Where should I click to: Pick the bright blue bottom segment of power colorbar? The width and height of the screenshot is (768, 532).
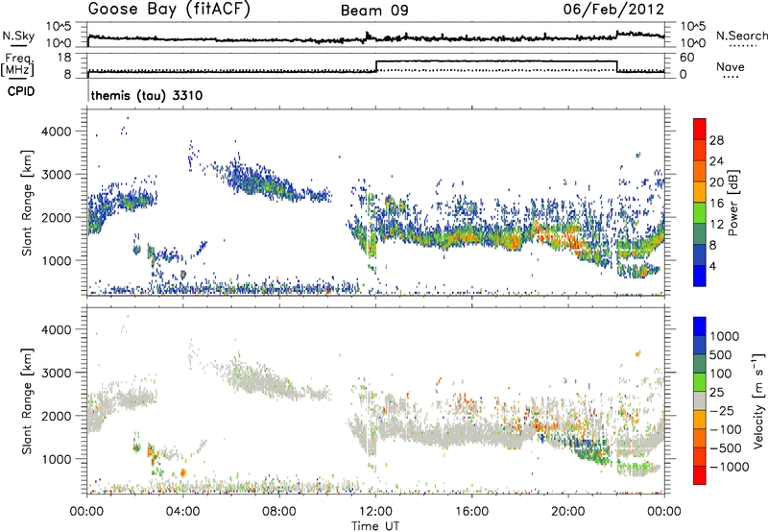(x=700, y=276)
